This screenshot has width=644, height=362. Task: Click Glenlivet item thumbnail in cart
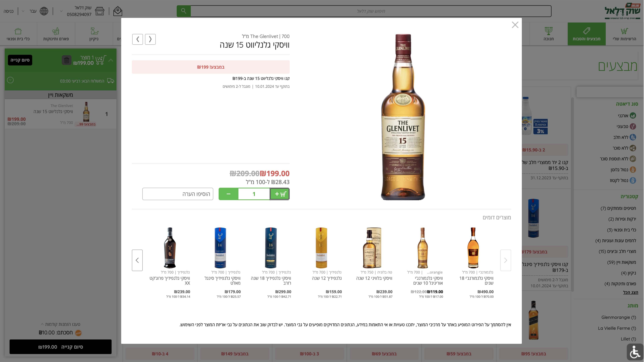tap(86, 112)
